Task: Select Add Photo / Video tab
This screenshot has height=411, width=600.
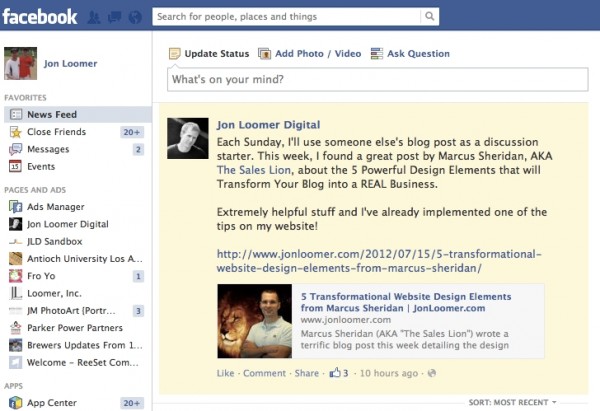Action: [310, 54]
